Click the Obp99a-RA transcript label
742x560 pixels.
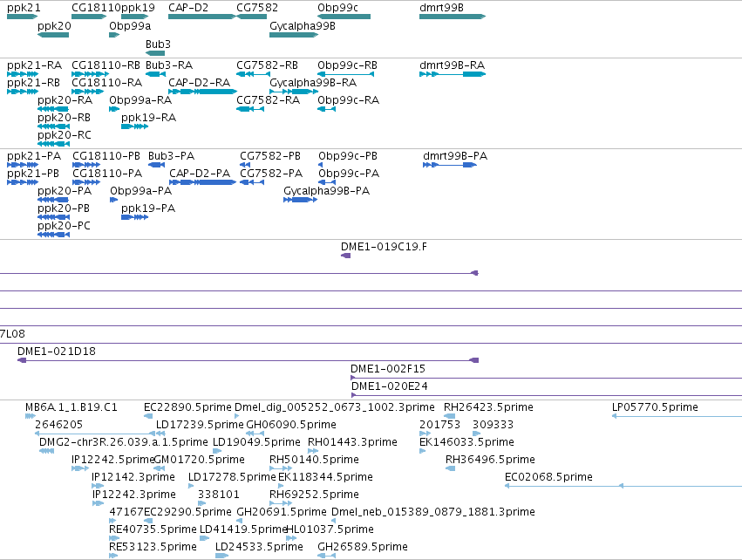[x=140, y=100]
